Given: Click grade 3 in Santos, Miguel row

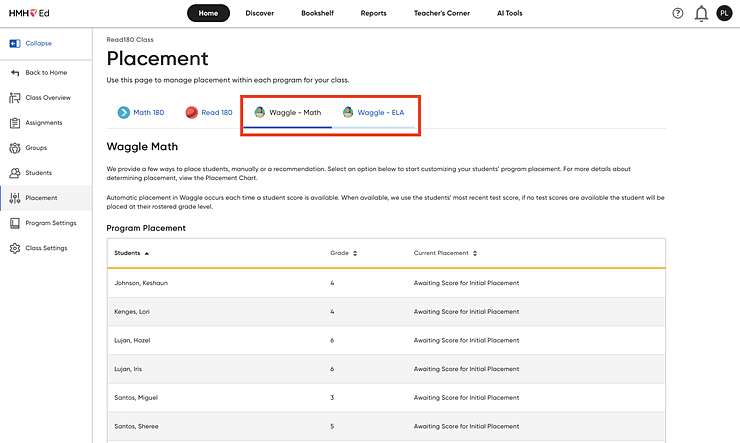Looking at the screenshot, I should 332,398.
